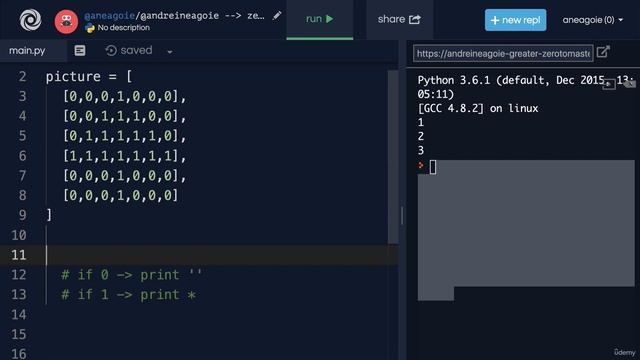640x360 pixels.
Task: Click the No description text
Action: (x=124, y=28)
